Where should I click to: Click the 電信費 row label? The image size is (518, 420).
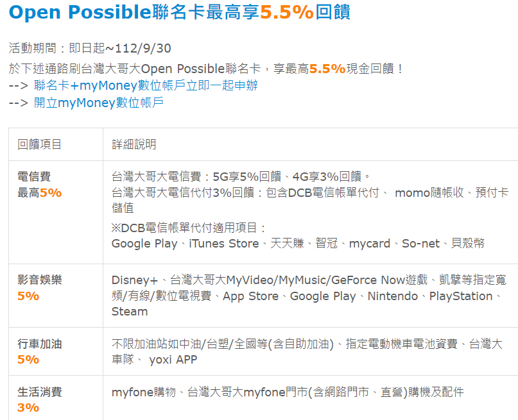point(34,177)
